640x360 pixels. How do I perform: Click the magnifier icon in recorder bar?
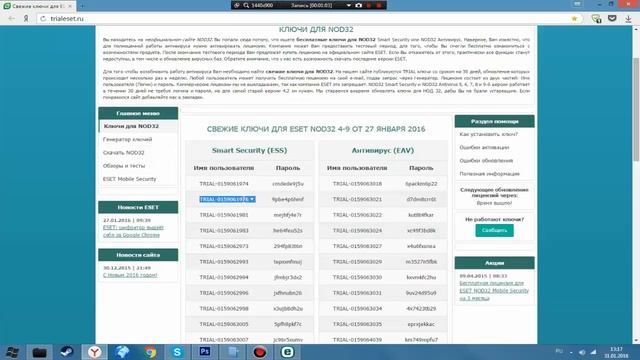coord(246,5)
